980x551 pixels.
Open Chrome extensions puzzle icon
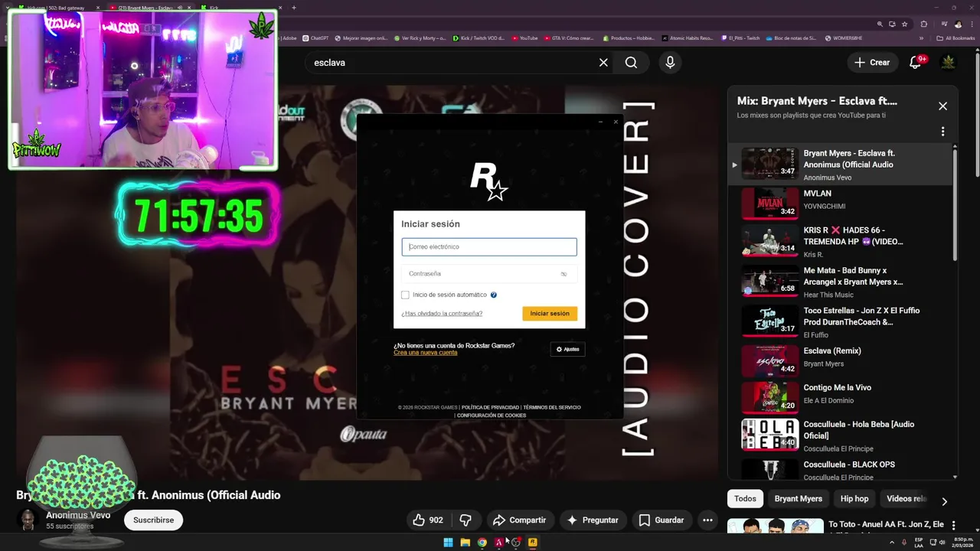coord(923,24)
